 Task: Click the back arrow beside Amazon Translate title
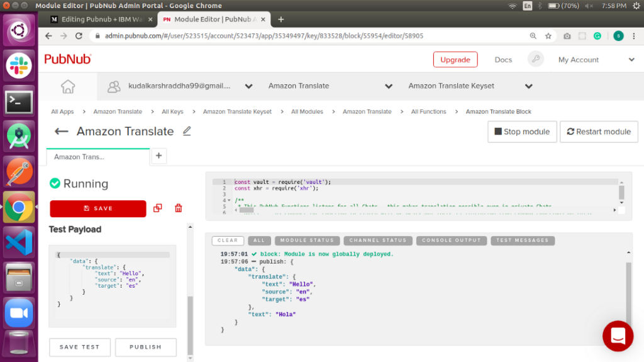[x=61, y=131]
